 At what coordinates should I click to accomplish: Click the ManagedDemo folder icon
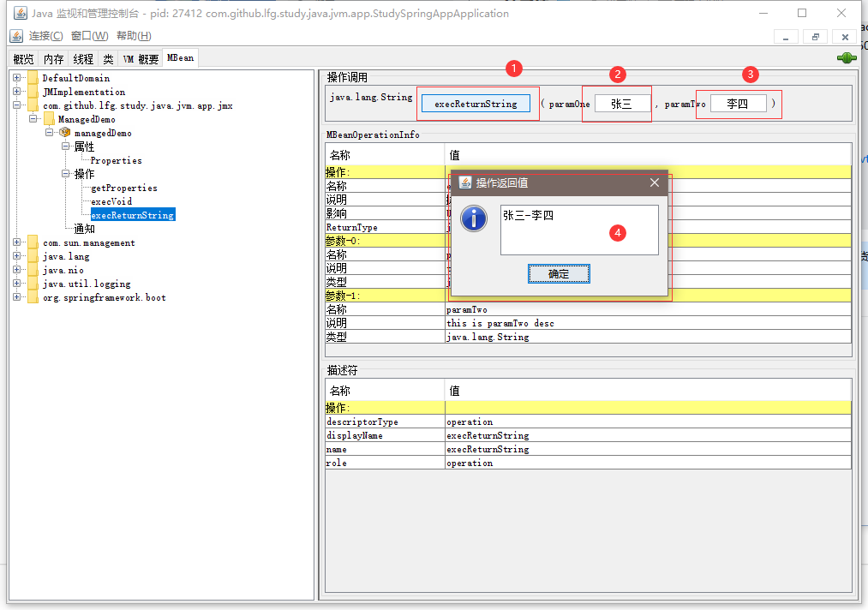49,118
